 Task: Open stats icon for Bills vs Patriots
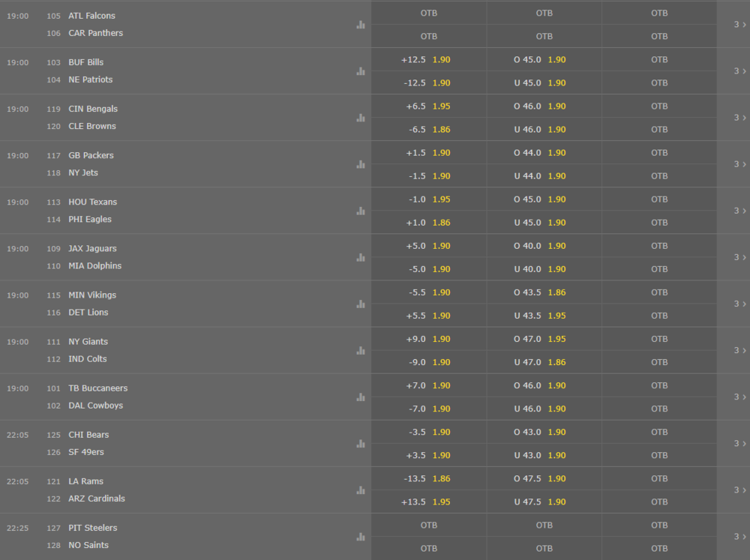[x=361, y=70]
